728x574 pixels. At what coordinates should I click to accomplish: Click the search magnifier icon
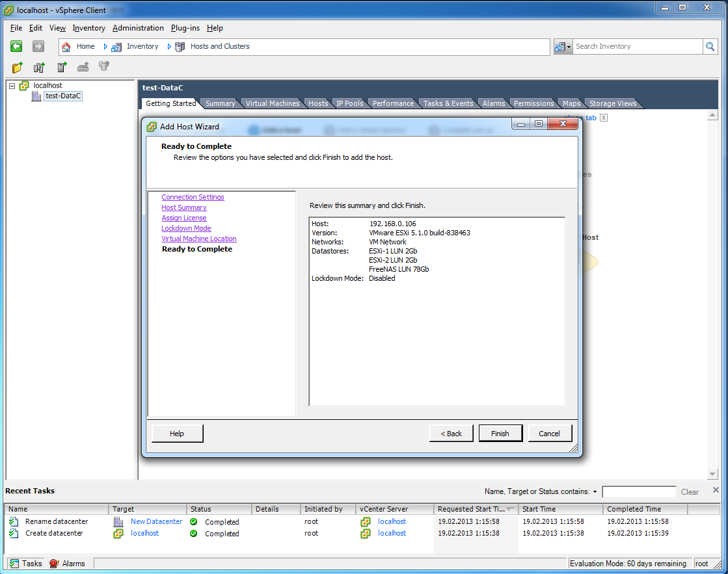pos(710,46)
